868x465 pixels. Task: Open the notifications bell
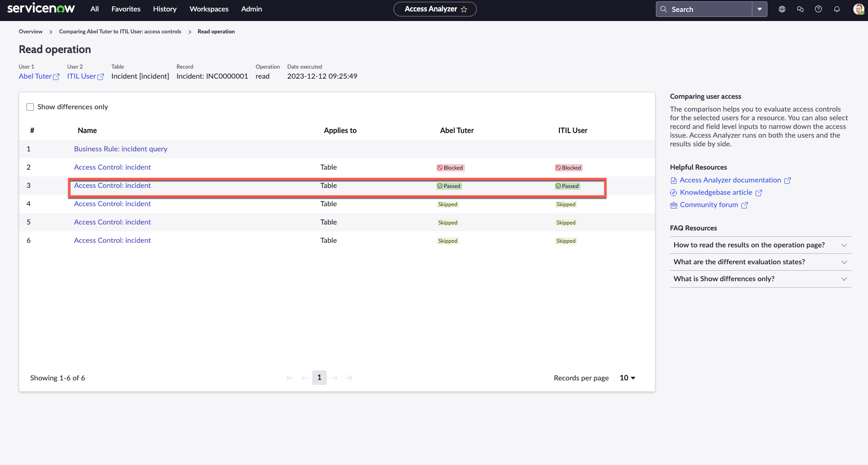[837, 9]
